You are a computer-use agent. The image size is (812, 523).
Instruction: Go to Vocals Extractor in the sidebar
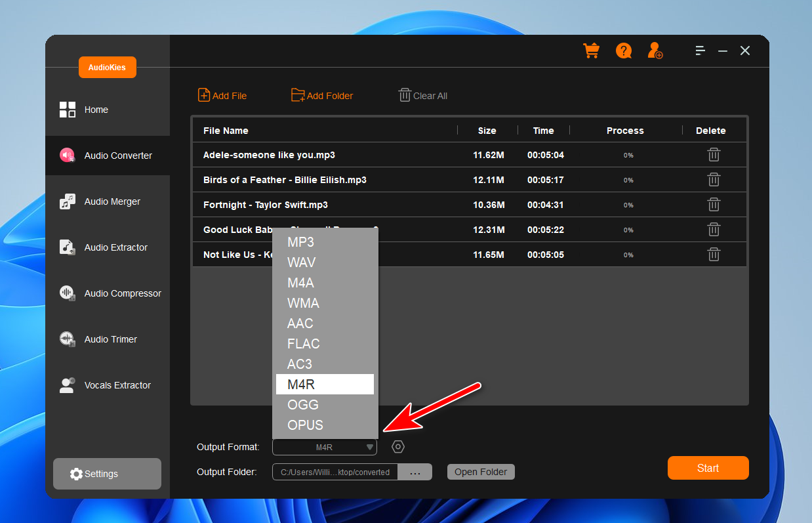pyautogui.click(x=117, y=385)
